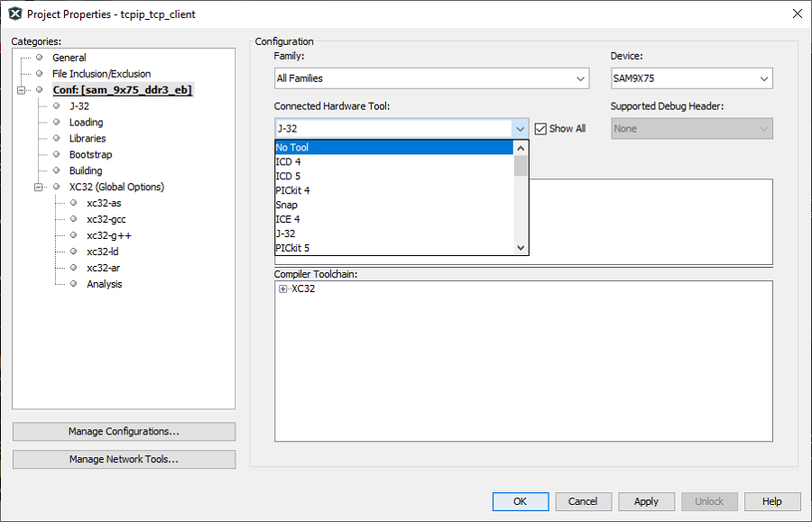Open xc32-ld options

click(x=103, y=252)
